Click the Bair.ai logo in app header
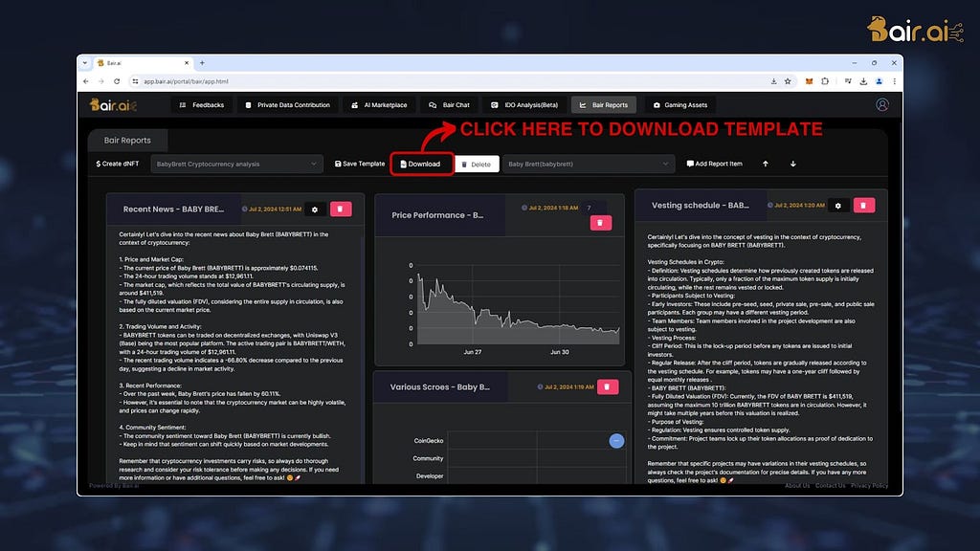Image resolution: width=980 pixels, height=551 pixels. pyautogui.click(x=113, y=105)
